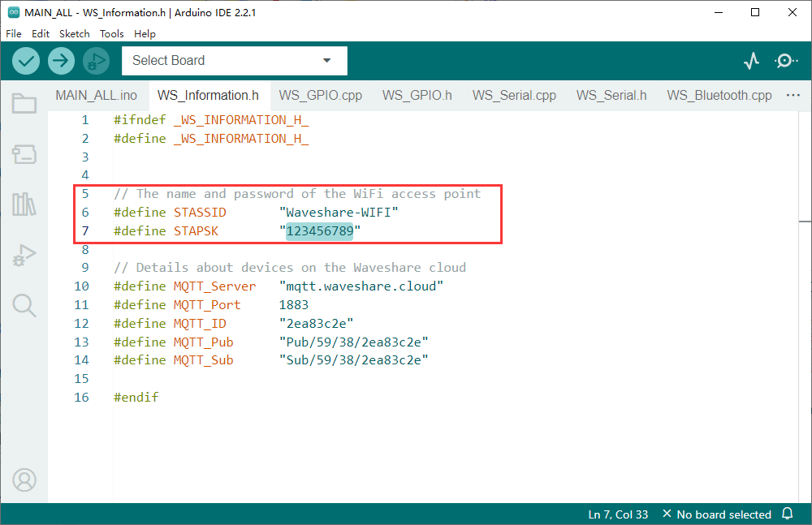Click the "Ln 7, Col 33" cursor position
This screenshot has width=812, height=525.
tap(618, 514)
